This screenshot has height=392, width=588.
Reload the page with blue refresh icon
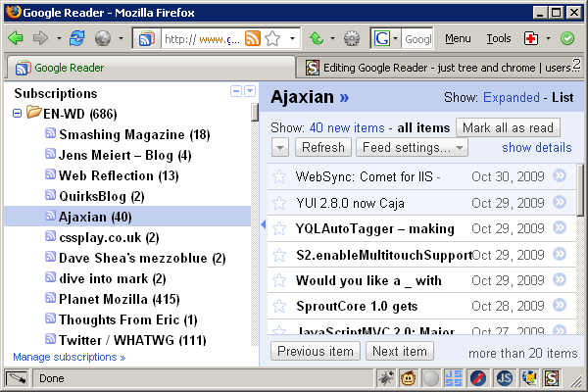(76, 38)
